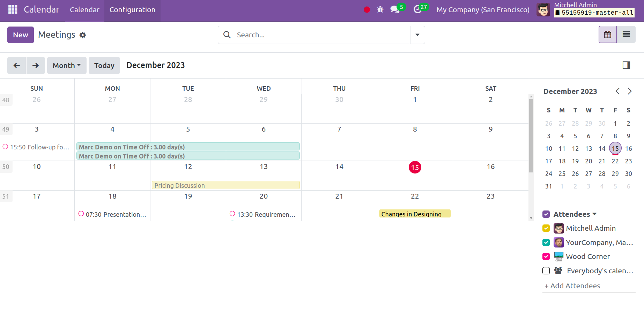Viewport: 644px width, 318px height.
Task: Open the conversations messages icon
Action: point(395,10)
